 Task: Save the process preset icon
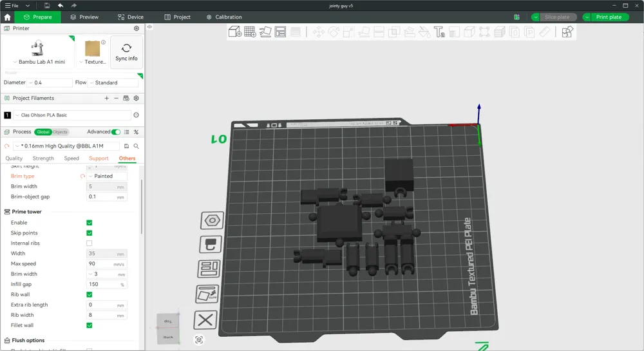coord(126,146)
